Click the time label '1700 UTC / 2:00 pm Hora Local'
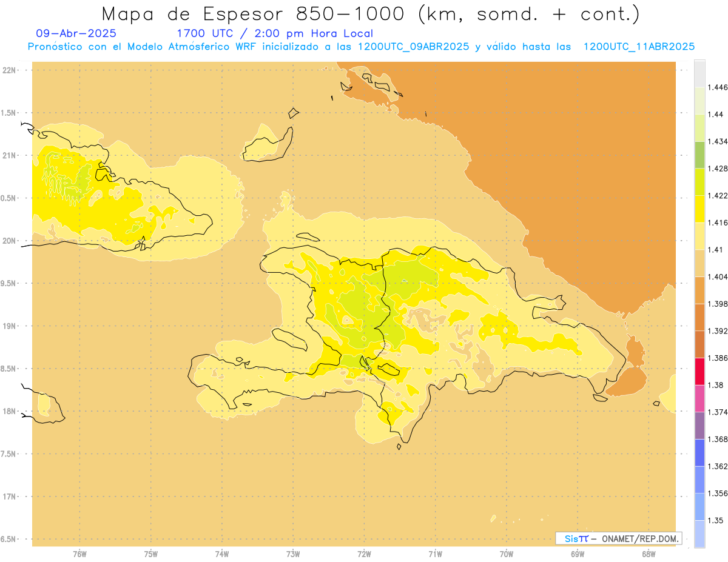Viewport: 728px width, 562px height. (x=275, y=33)
